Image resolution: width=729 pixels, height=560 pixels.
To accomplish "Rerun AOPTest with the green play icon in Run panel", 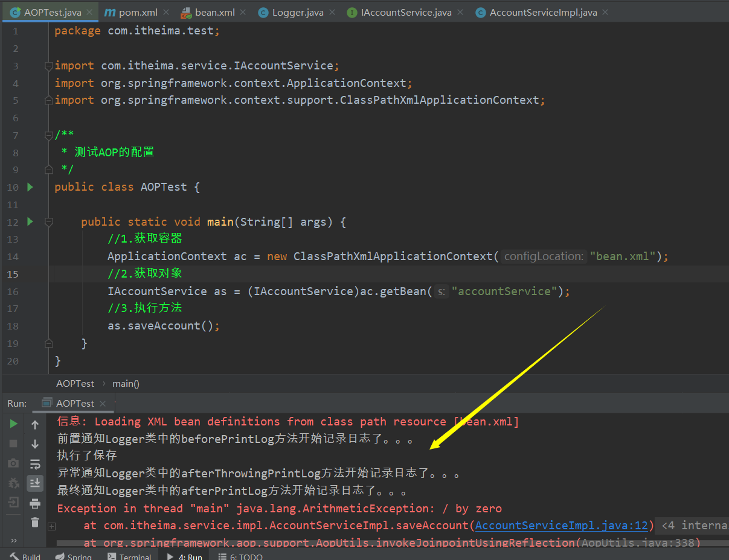I will pos(13,424).
